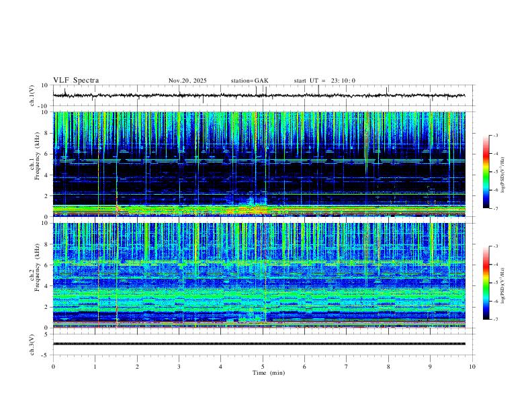
Task: Click the log(PSD) label beside ch.1 colorbar
Action: [503, 175]
